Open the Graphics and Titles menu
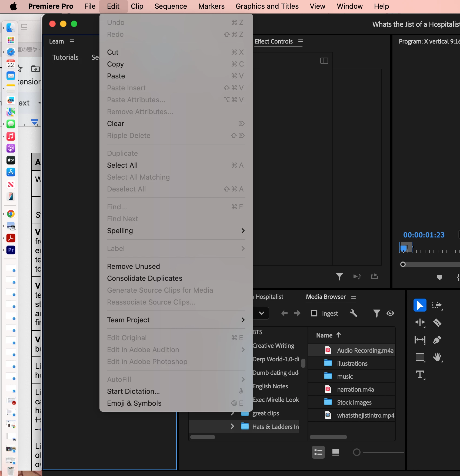 pos(267,6)
